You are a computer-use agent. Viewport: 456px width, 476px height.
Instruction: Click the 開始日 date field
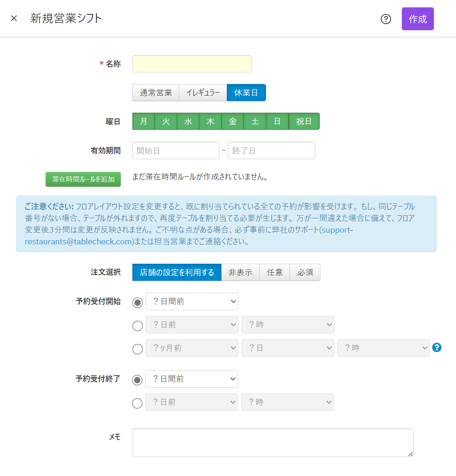point(176,151)
